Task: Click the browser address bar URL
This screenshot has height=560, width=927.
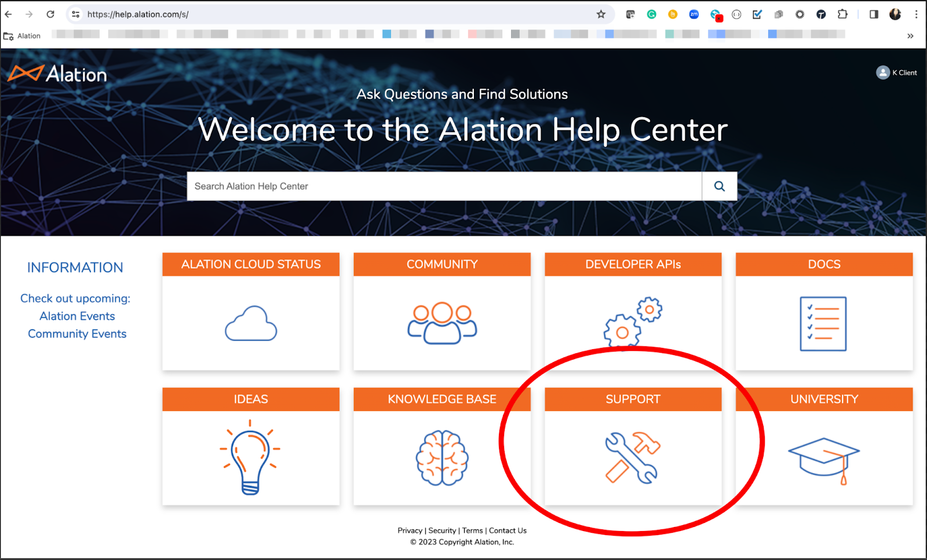Action: click(x=138, y=14)
